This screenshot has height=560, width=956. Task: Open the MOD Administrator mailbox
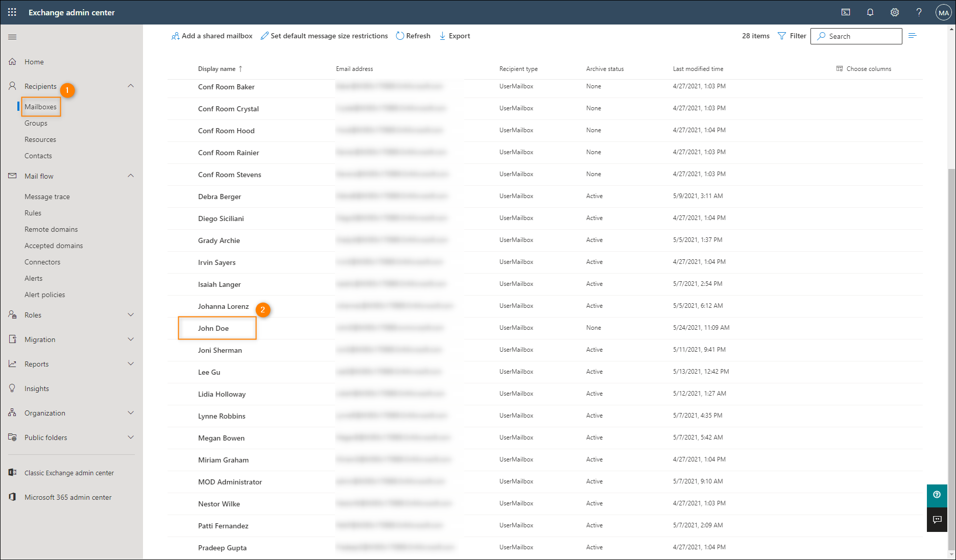(x=230, y=482)
